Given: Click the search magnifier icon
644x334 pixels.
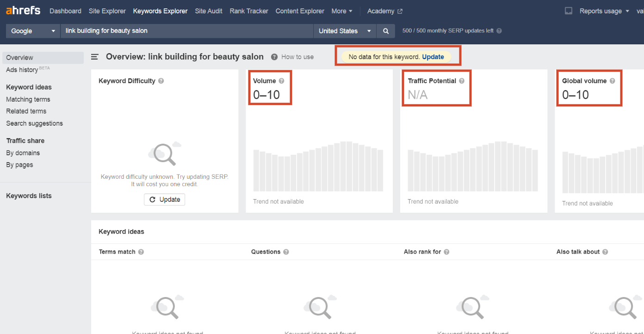Looking at the screenshot, I should pos(386,30).
